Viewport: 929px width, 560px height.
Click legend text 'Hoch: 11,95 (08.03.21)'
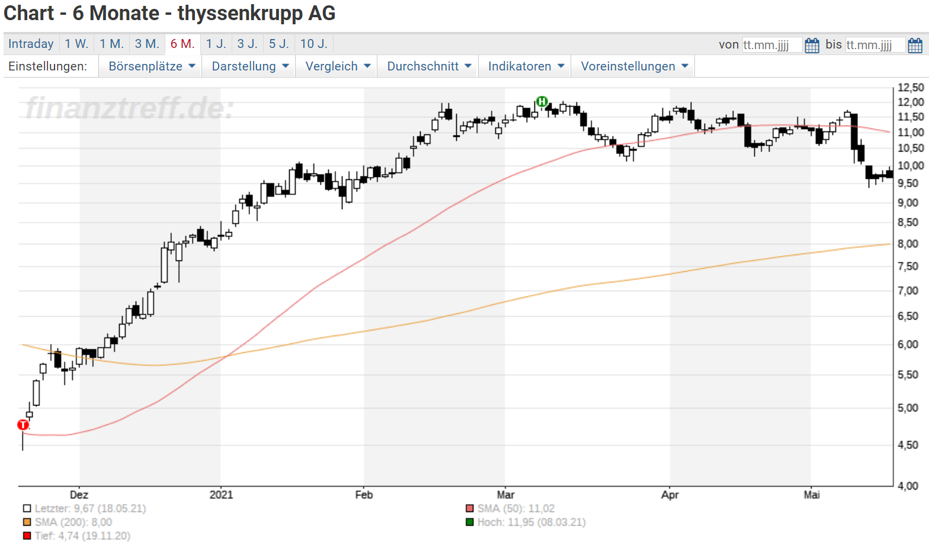pos(531,522)
